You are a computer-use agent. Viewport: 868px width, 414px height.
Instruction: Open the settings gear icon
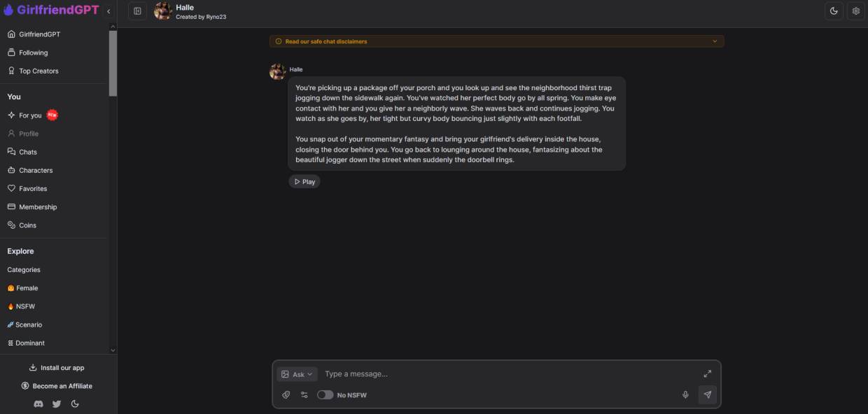click(x=855, y=11)
